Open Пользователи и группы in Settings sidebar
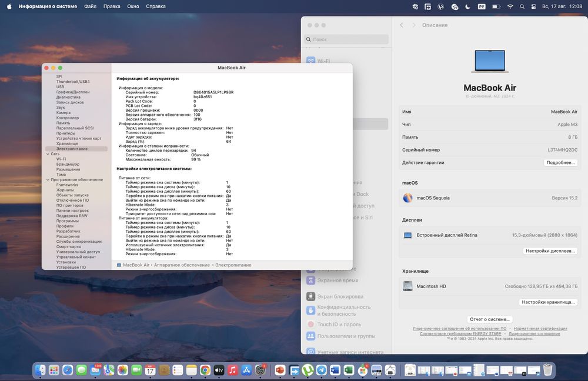This screenshot has height=381, width=588. 346,336
